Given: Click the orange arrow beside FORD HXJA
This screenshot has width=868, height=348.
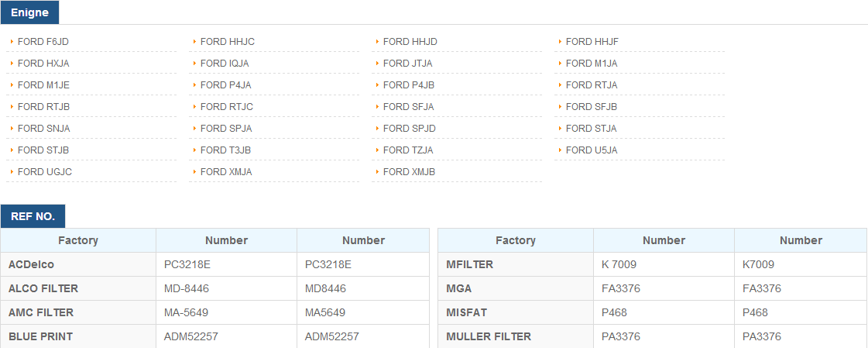Looking at the screenshot, I should click(x=12, y=64).
